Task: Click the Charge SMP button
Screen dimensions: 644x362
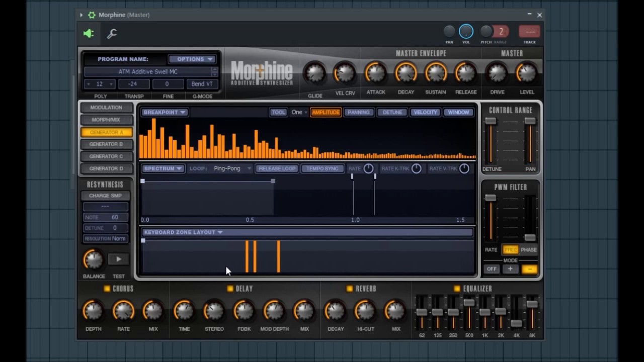Action: point(106,196)
